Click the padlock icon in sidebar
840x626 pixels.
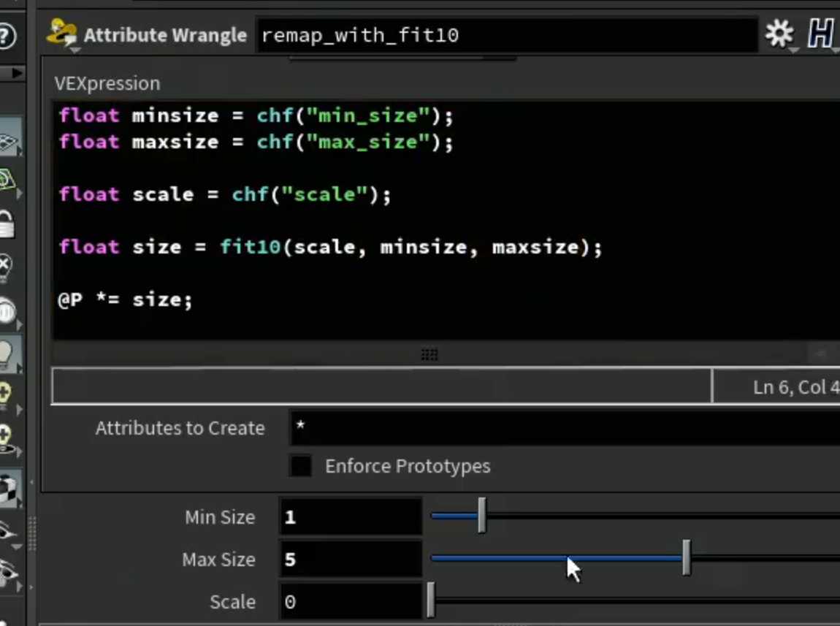point(7,224)
